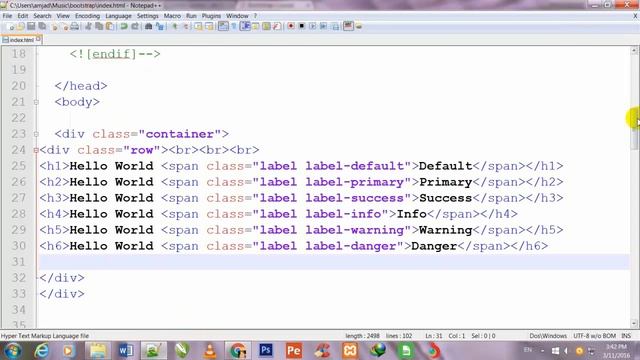Click the UTF-8 w/o BOM status bar entry
640x360 pixels.
click(594, 336)
